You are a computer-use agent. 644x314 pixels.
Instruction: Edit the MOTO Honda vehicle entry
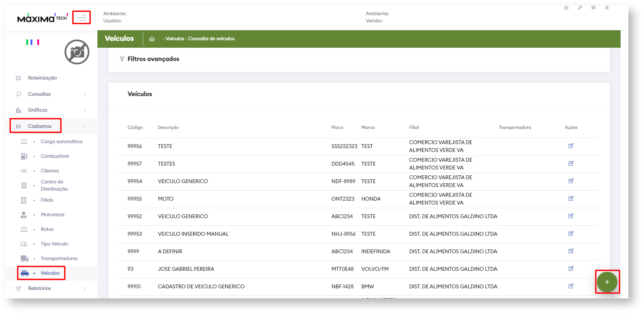pos(571,198)
